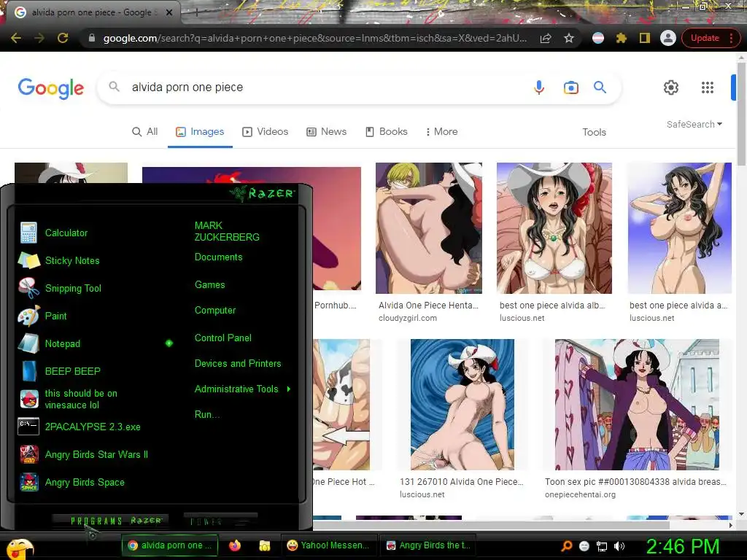
Task: Open Documents from the start menu
Action: tap(219, 257)
